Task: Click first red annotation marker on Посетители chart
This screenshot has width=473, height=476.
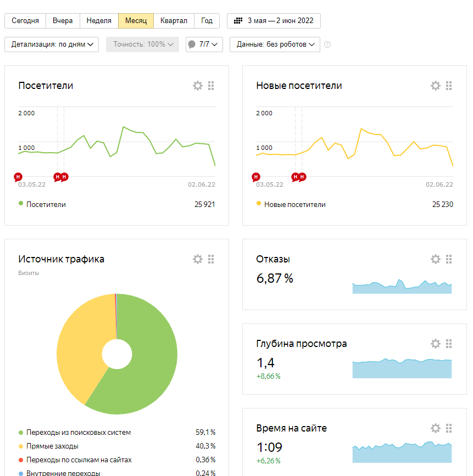Action: (18, 177)
